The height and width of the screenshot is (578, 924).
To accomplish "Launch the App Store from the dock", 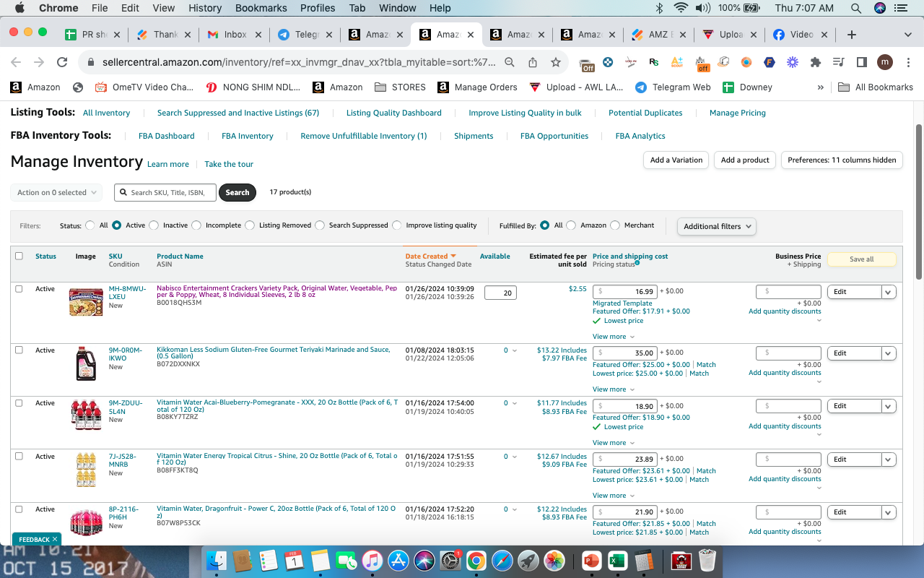I will click(x=398, y=561).
